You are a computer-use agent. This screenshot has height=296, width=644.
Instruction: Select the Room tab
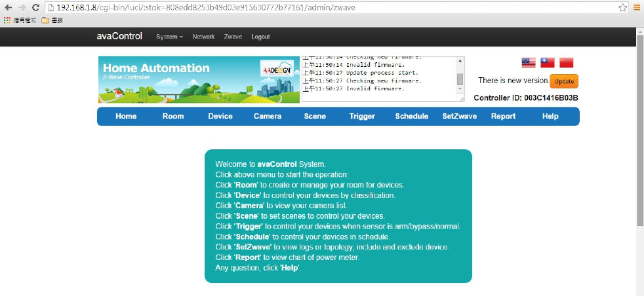click(173, 117)
